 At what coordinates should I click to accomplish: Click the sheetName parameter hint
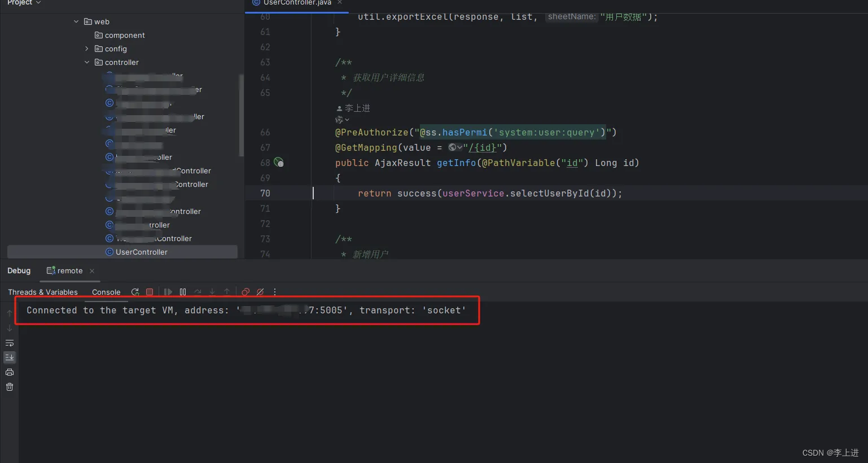(571, 17)
